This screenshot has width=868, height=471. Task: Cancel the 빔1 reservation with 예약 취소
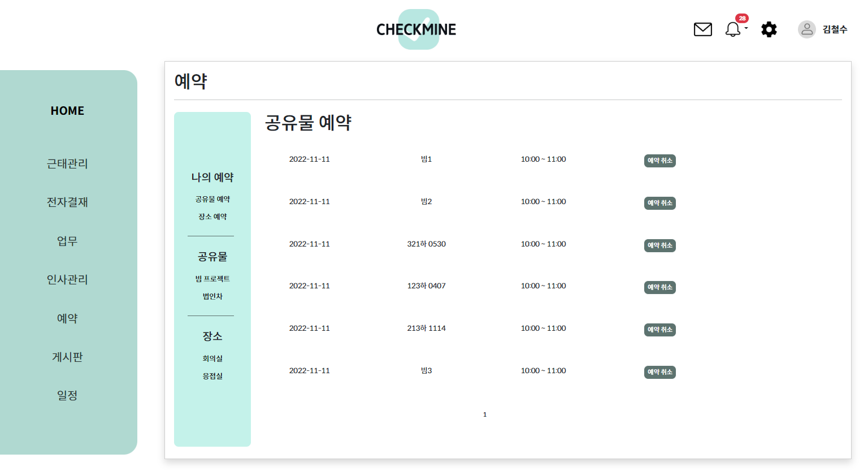tap(659, 161)
